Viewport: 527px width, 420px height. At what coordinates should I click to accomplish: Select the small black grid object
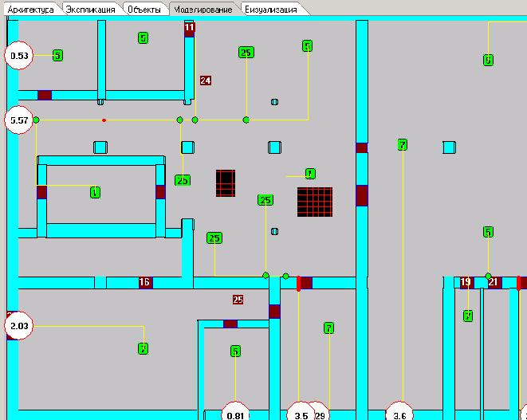tap(226, 183)
